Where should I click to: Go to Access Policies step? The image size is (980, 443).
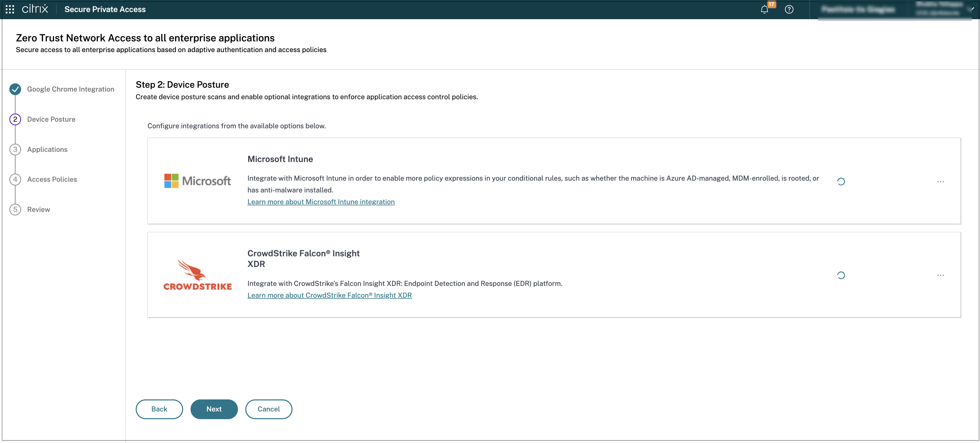tap(52, 179)
